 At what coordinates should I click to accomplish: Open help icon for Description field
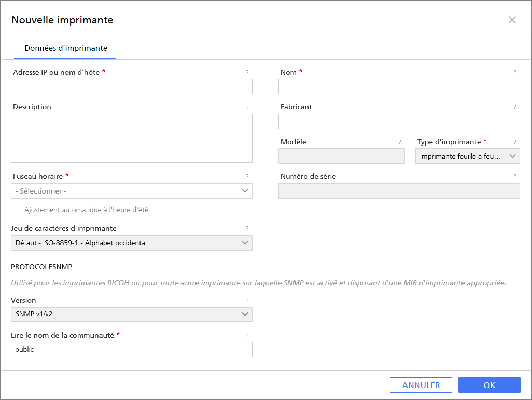pos(247,107)
